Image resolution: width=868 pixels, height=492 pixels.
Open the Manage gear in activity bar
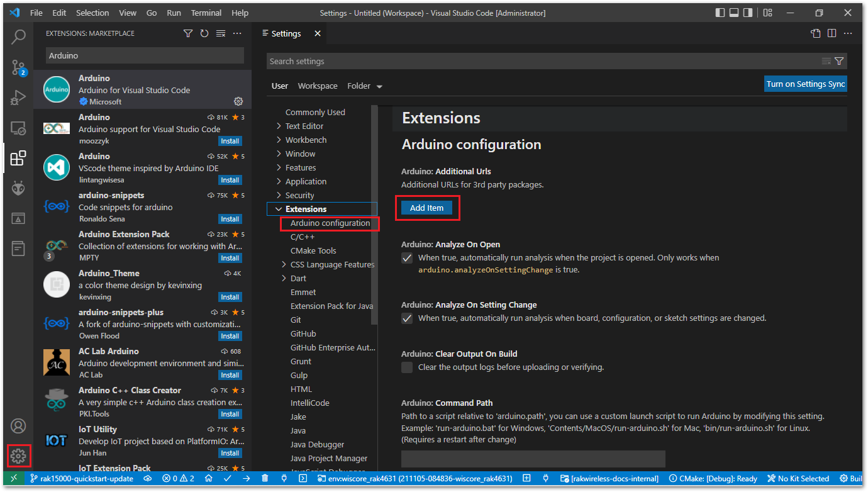(18, 456)
